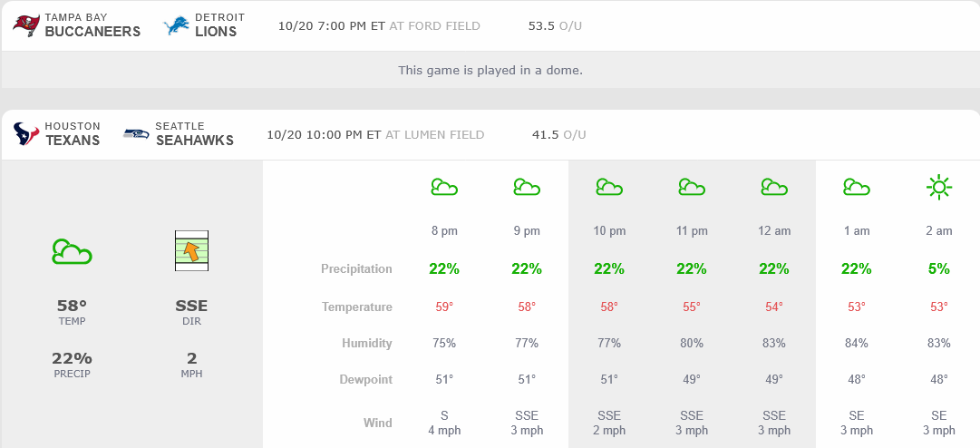Click the 12 am cloudy forecast icon
Viewport: 980px width, 448px height.
(x=773, y=188)
